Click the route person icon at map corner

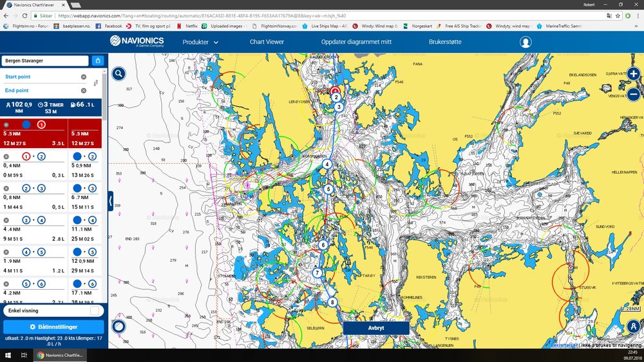(x=633, y=327)
